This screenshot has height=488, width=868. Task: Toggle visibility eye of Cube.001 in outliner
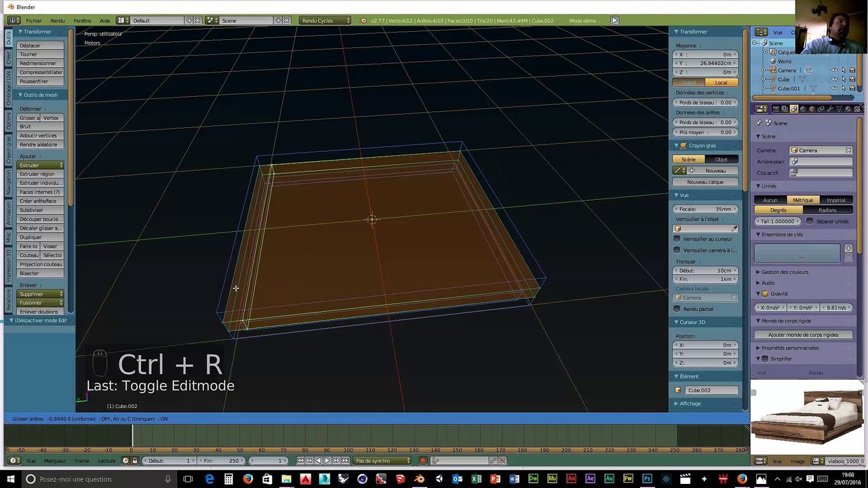point(835,88)
